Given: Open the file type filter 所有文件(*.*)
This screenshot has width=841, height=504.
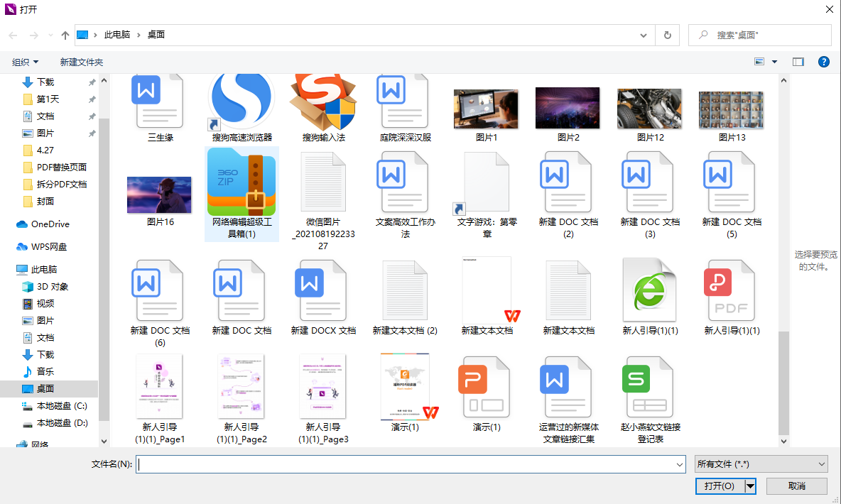Looking at the screenshot, I should (x=760, y=464).
